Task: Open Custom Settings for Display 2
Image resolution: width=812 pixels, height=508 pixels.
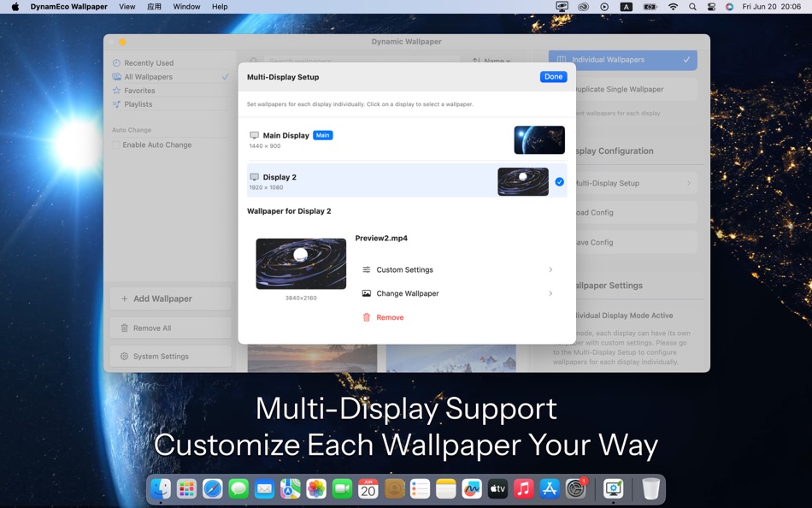Action: click(458, 269)
